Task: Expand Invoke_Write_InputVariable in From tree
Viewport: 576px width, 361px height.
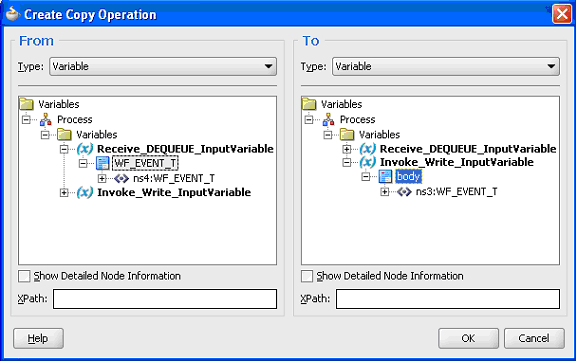Action: (64, 193)
